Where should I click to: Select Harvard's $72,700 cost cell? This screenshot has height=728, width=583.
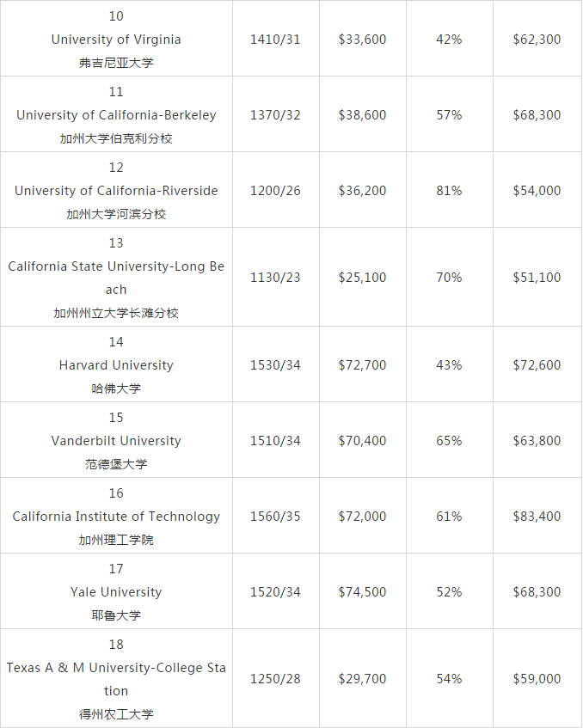click(362, 365)
